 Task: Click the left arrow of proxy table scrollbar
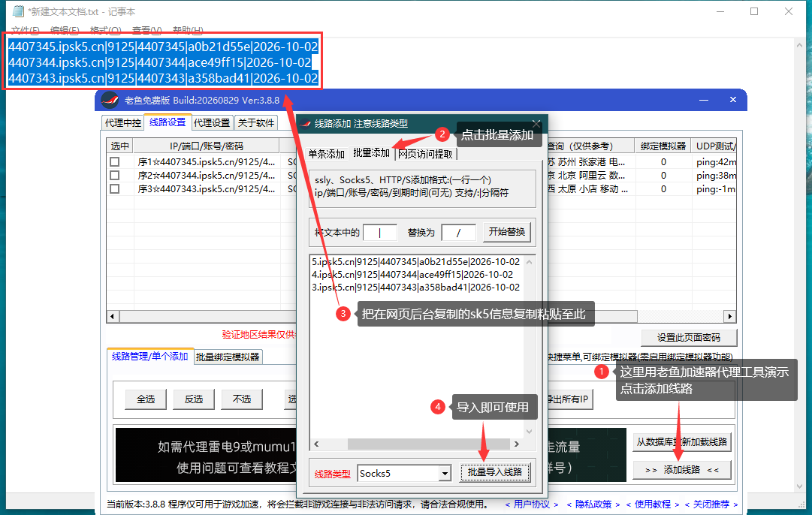113,316
